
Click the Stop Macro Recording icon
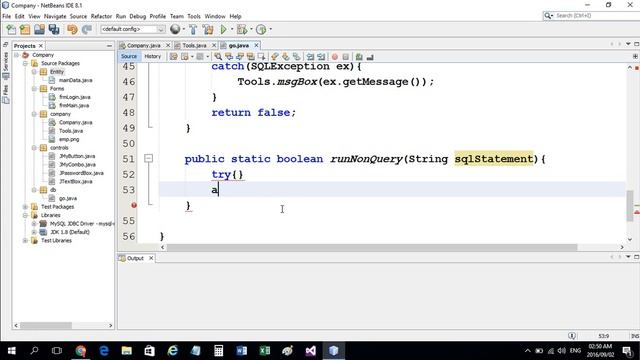[345, 57]
